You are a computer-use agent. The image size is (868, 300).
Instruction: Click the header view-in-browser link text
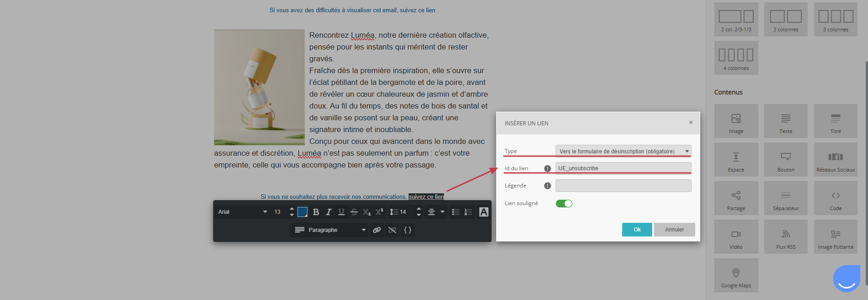click(352, 10)
